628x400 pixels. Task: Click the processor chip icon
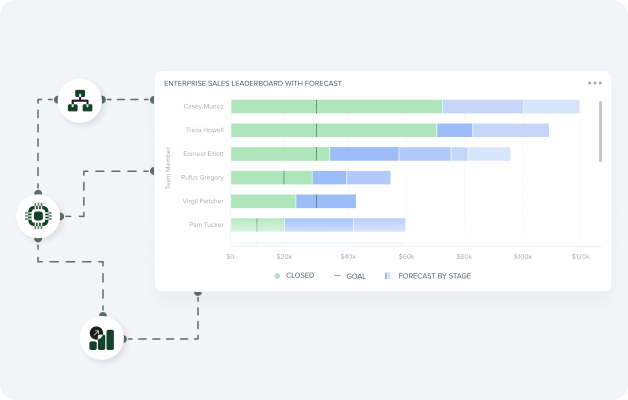coord(38,215)
